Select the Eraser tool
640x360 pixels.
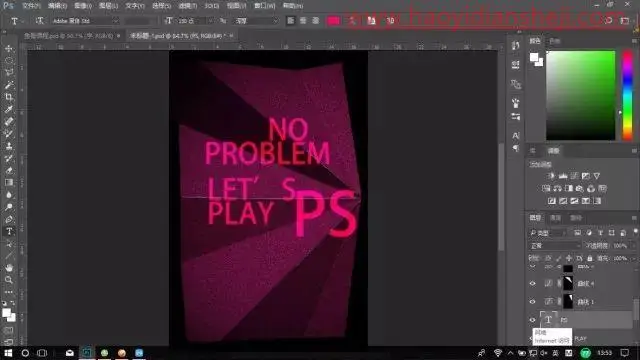tap(9, 170)
